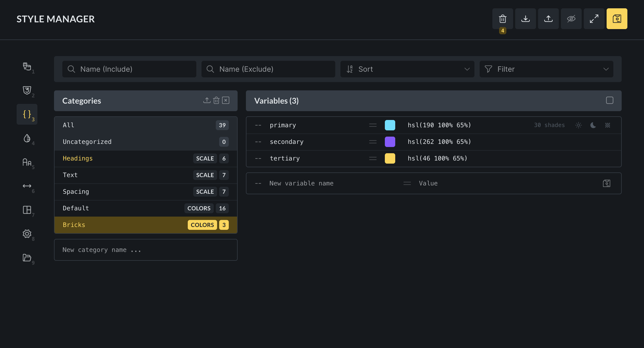Select the Text category
The image size is (644, 348).
click(x=146, y=175)
